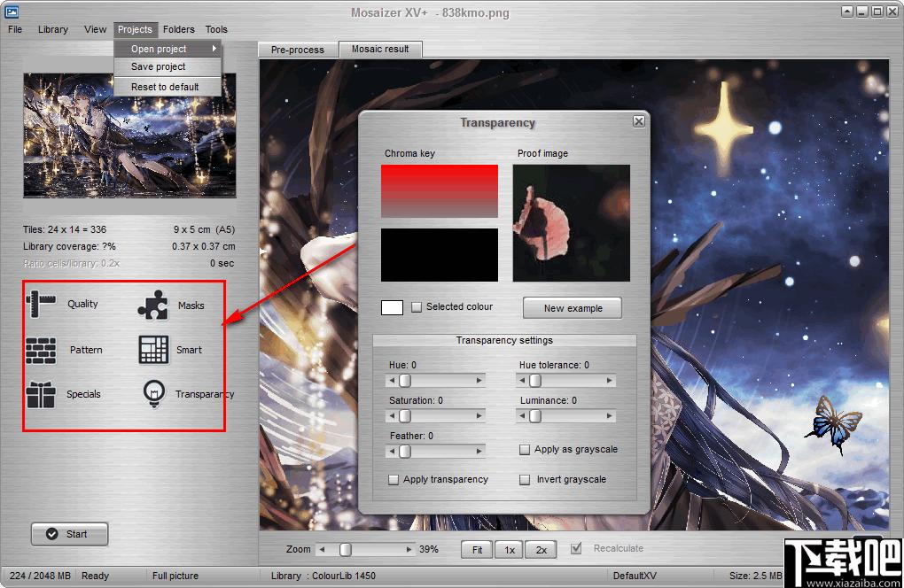904x588 pixels.
Task: Click the 'Library coverage: ?%' text
Action: [x=69, y=246]
